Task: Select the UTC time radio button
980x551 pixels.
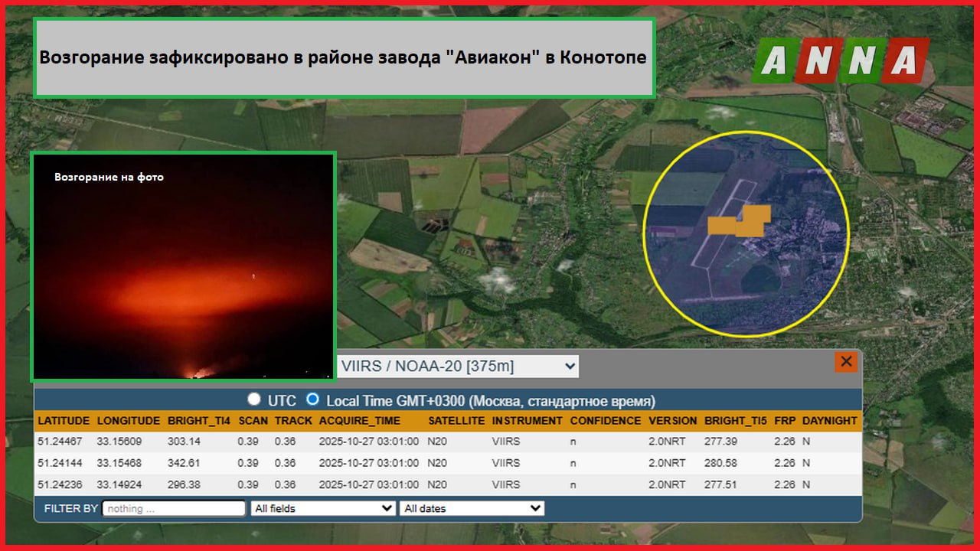Action: coord(254,399)
